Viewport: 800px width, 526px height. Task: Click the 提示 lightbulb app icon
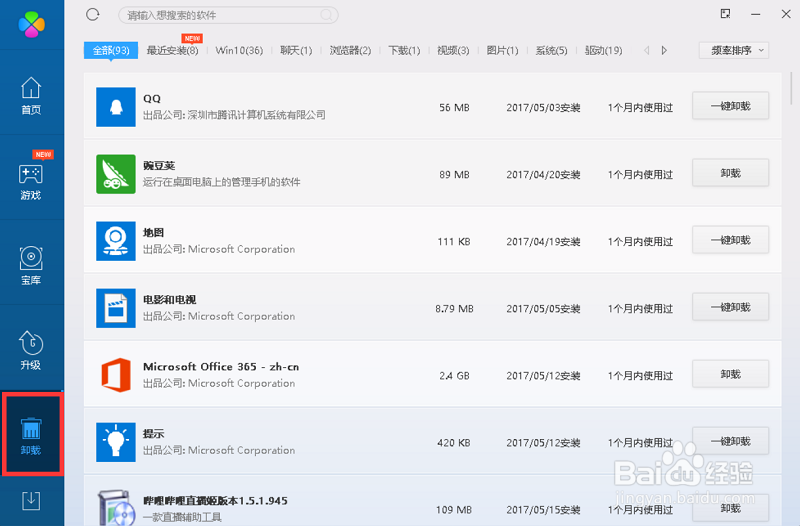[116, 442]
